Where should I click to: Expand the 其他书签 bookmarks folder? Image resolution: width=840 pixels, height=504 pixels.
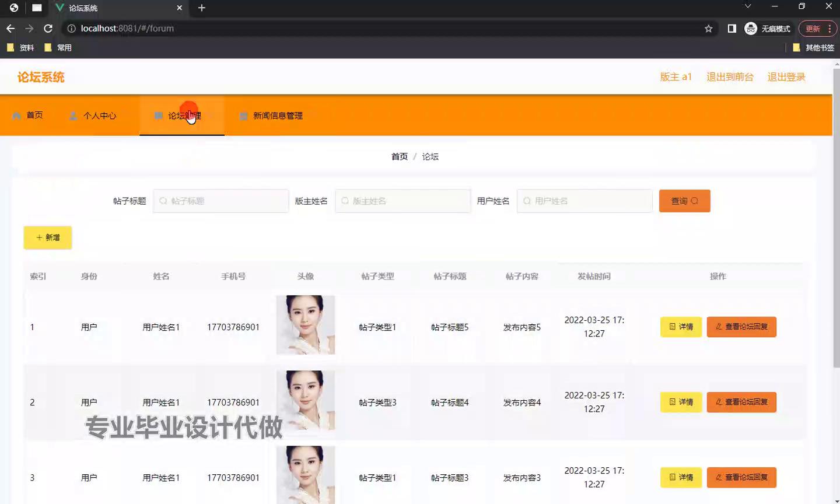pos(813,48)
